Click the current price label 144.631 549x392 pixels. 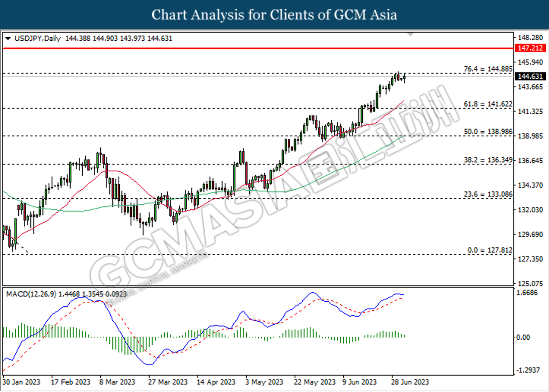pos(530,76)
